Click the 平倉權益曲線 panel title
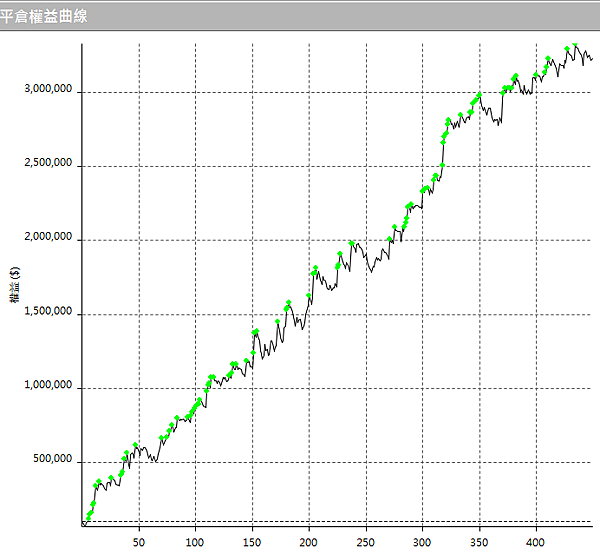The height and width of the screenshot is (555, 600). click(x=43, y=16)
